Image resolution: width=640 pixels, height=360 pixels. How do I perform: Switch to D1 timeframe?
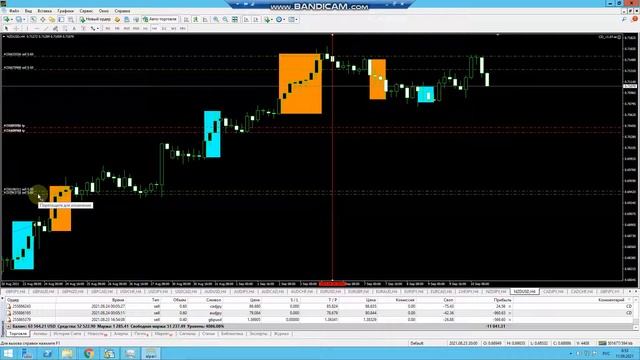pyautogui.click(x=164, y=28)
